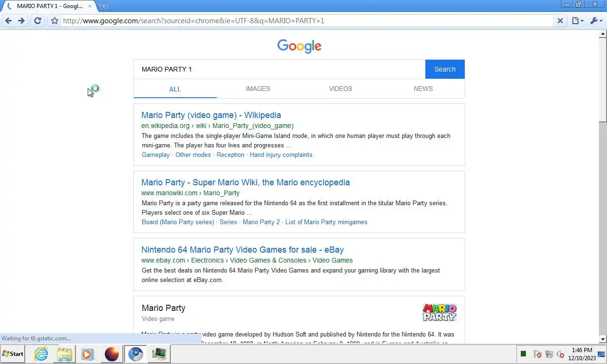Click the blue Search button
The width and height of the screenshot is (607, 364).
pos(445,69)
